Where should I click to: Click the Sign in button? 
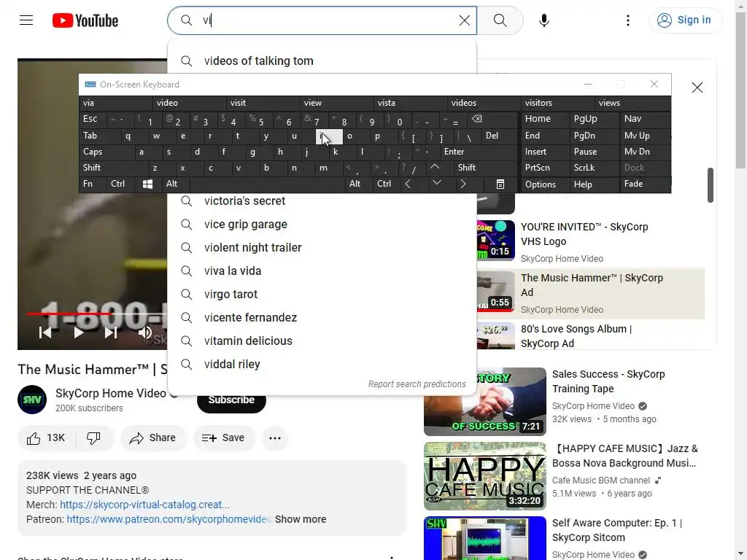tap(685, 20)
